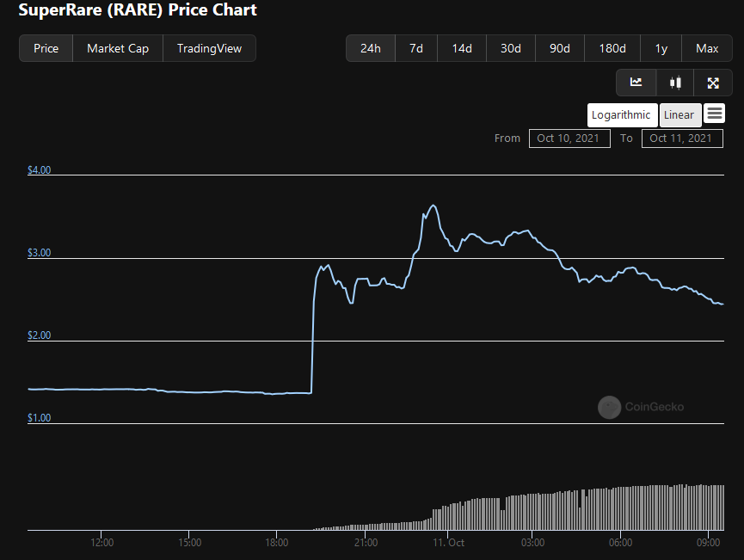744x560 pixels.
Task: Select the 24h time range
Action: point(371,48)
